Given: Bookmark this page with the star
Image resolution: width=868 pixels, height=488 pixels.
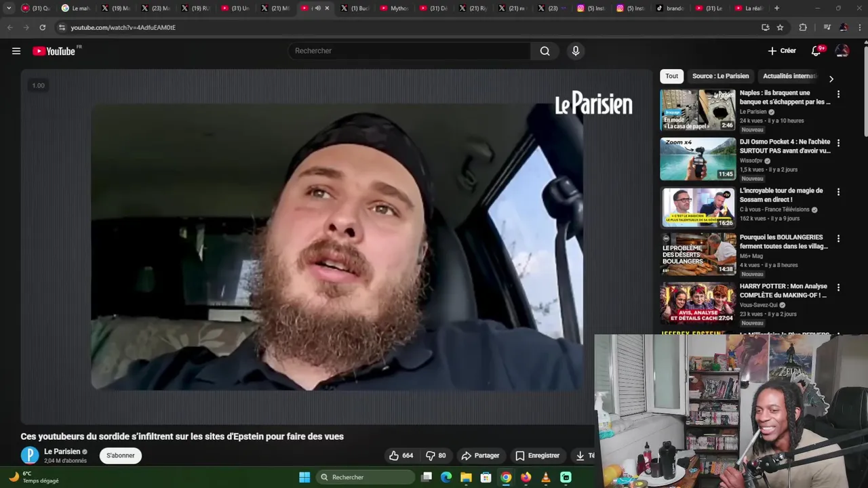Looking at the screenshot, I should click(780, 27).
